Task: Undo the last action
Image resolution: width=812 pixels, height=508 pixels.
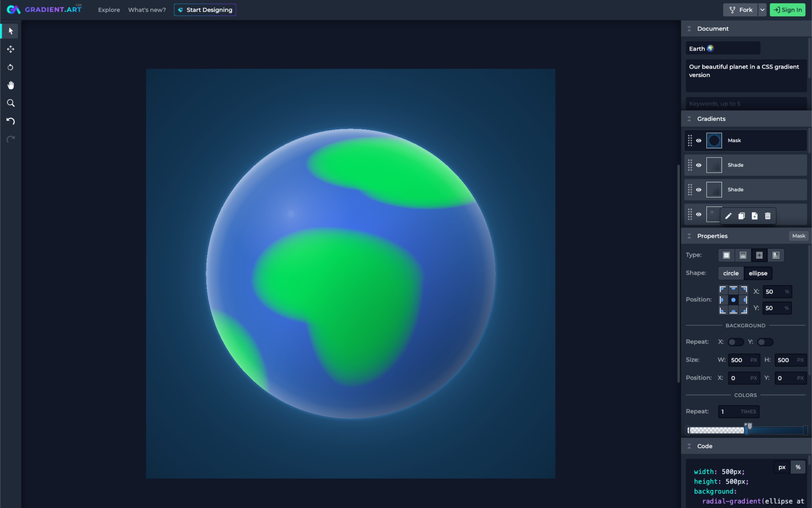Action: (x=10, y=121)
